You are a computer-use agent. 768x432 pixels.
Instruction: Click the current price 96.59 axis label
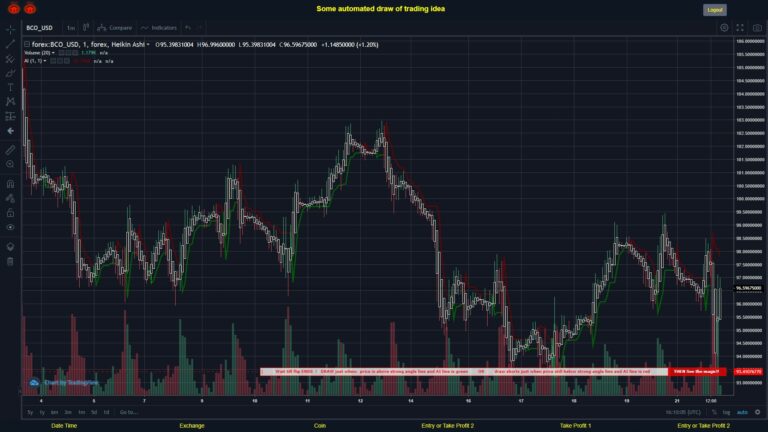point(749,288)
